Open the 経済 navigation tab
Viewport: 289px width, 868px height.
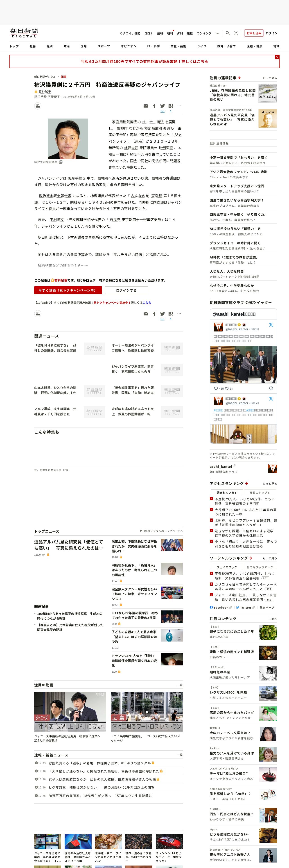[50, 46]
